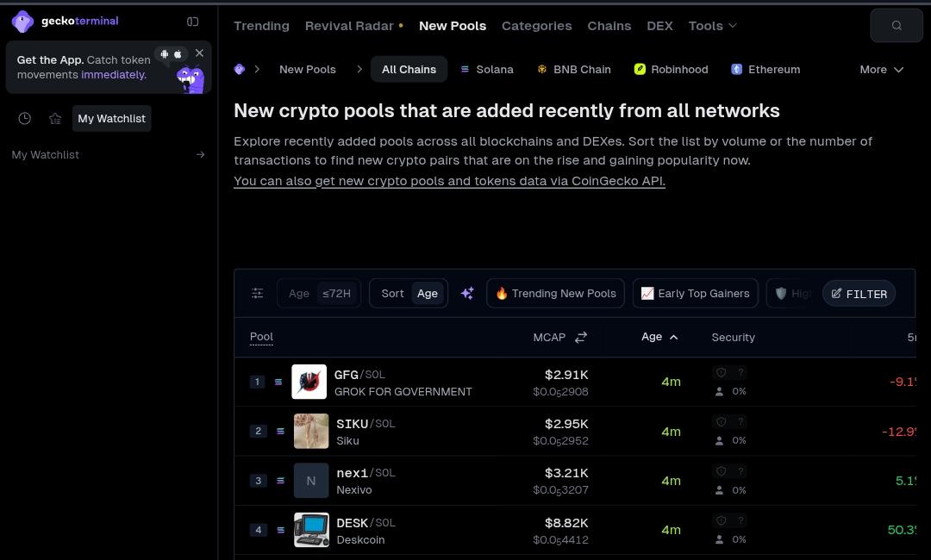The width and height of the screenshot is (931, 560).
Task: Collapse the sidebar panel icon
Action: (x=192, y=22)
